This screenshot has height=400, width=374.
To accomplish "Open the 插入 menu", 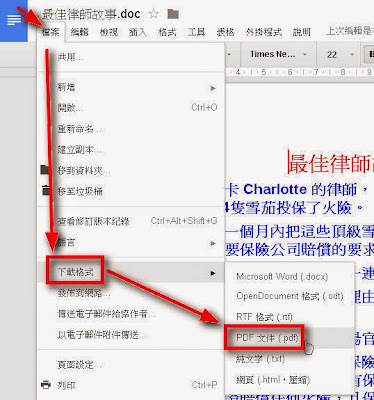I will coord(138,32).
